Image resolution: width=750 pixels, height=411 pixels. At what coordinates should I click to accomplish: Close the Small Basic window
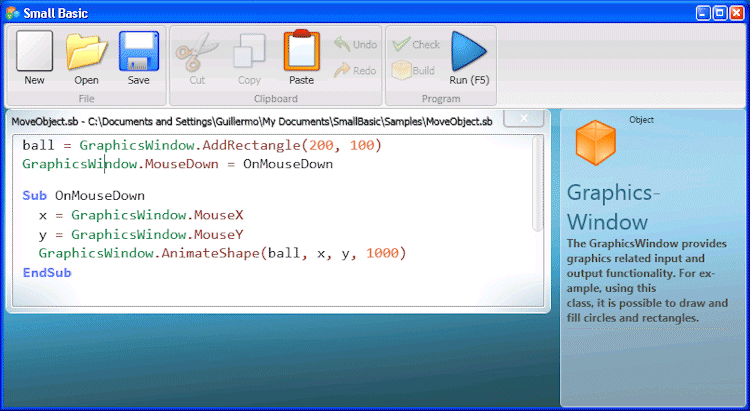(x=736, y=13)
